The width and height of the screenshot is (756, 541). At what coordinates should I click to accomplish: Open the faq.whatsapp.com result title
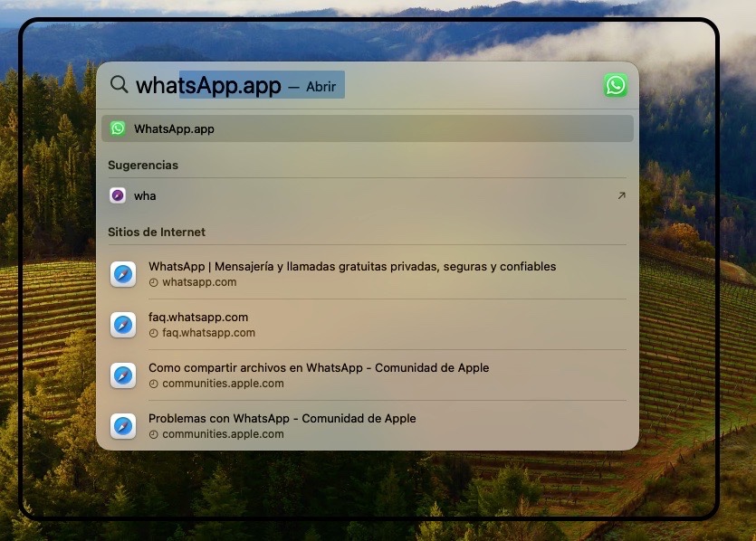coord(198,317)
